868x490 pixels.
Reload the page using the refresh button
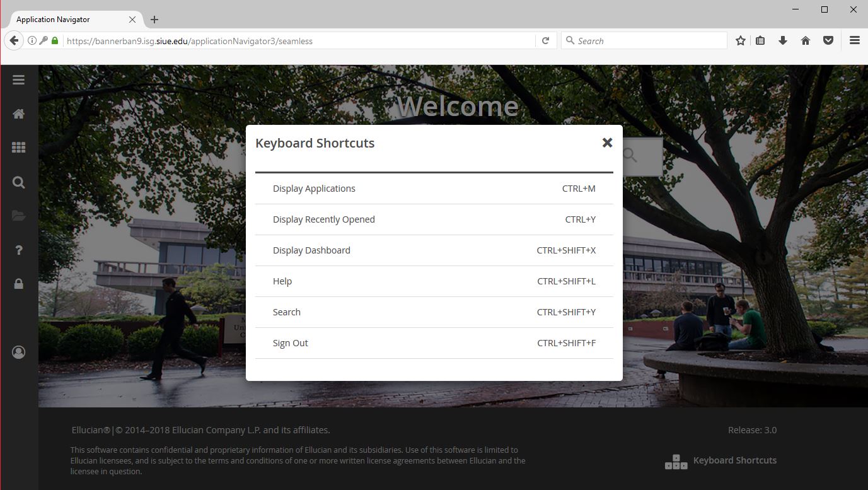tap(546, 41)
